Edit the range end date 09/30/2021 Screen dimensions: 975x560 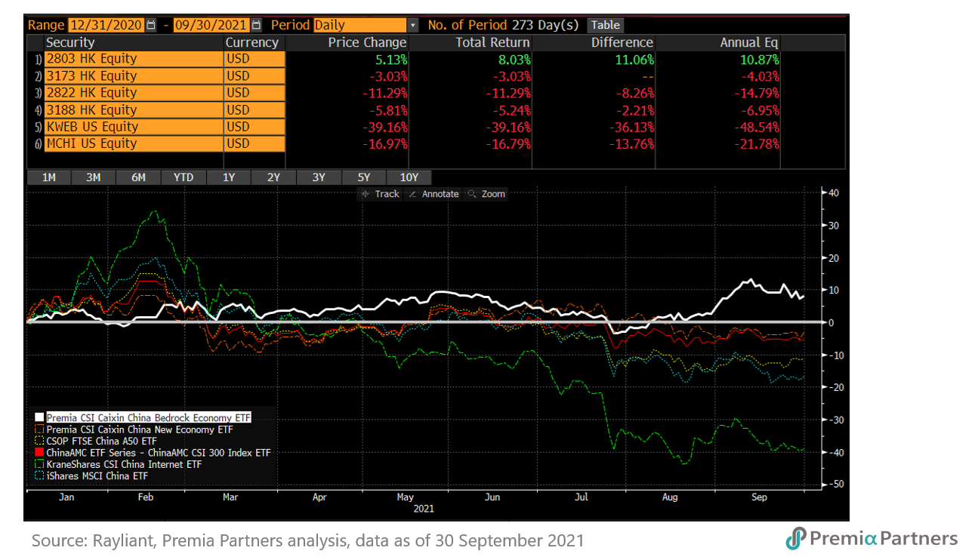tap(211, 25)
